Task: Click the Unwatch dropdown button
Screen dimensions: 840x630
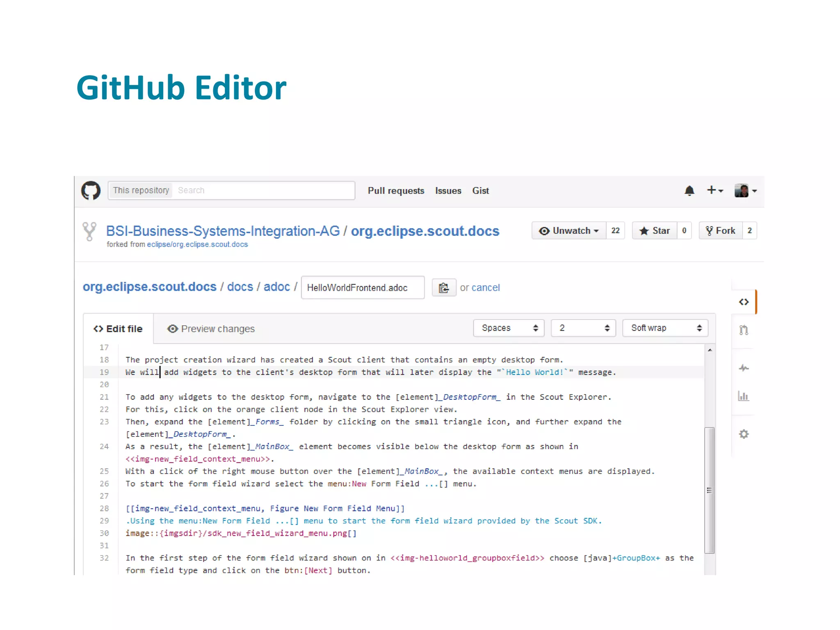Action: click(569, 231)
